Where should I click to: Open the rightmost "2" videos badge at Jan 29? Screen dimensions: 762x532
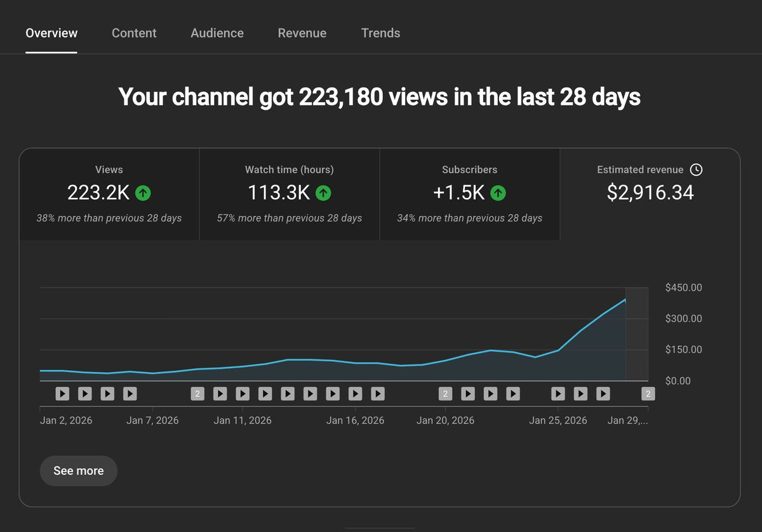(648, 394)
